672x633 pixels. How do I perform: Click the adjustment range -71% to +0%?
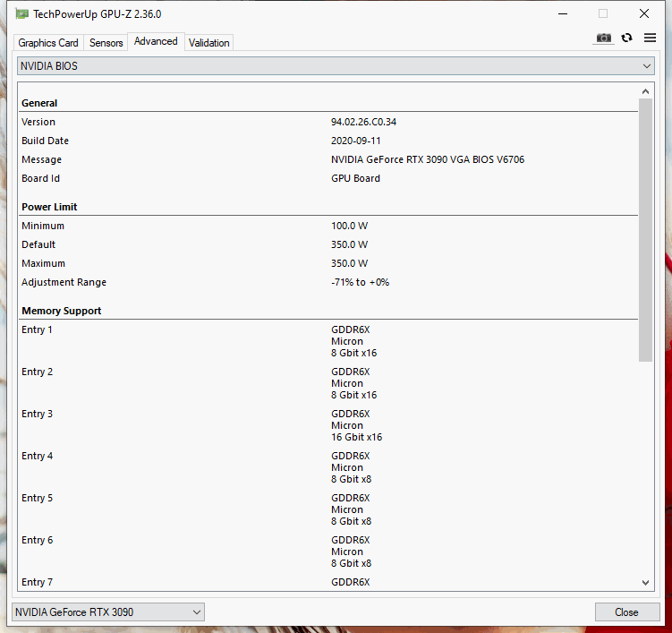point(360,282)
